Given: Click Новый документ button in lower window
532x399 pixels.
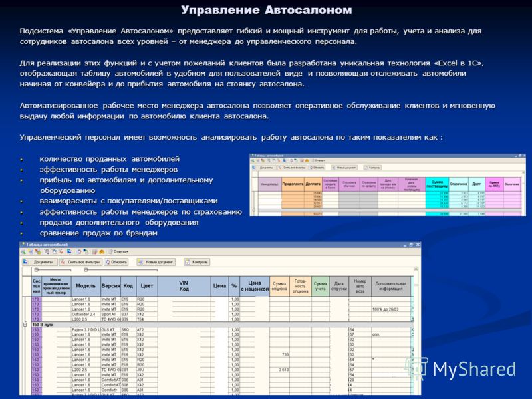Looking at the screenshot, I should point(156,262).
